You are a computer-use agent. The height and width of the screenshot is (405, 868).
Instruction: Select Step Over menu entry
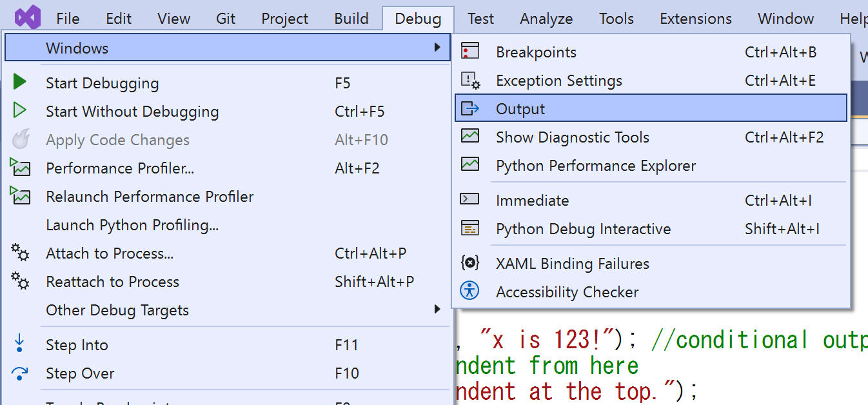click(227, 373)
